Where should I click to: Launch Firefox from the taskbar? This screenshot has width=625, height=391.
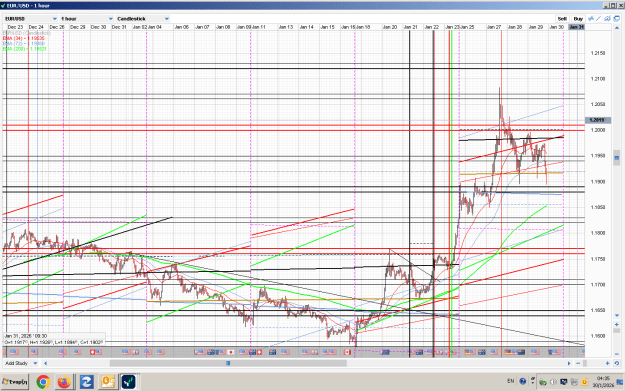tap(64, 382)
